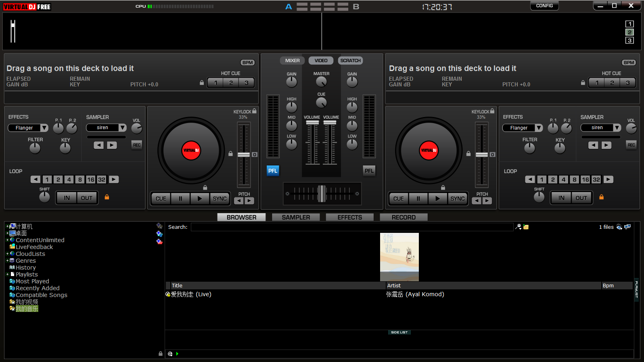Click left deck pitch reset button

[255, 155]
